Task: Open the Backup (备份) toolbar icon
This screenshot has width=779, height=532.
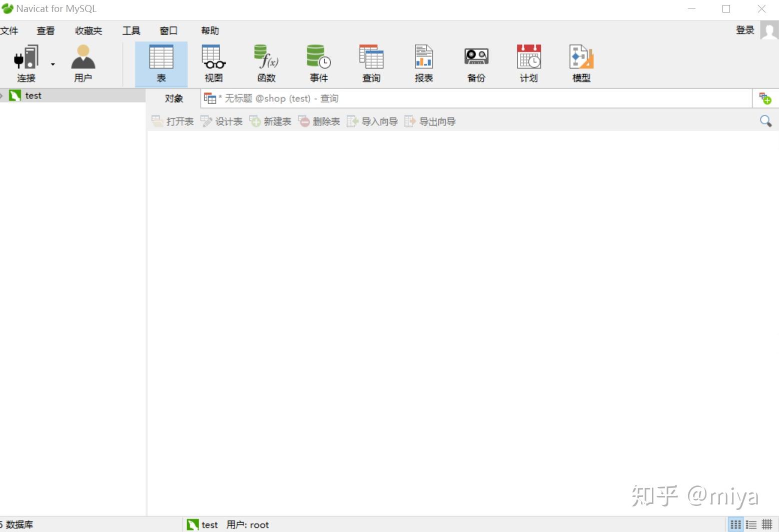Action: 476,64
